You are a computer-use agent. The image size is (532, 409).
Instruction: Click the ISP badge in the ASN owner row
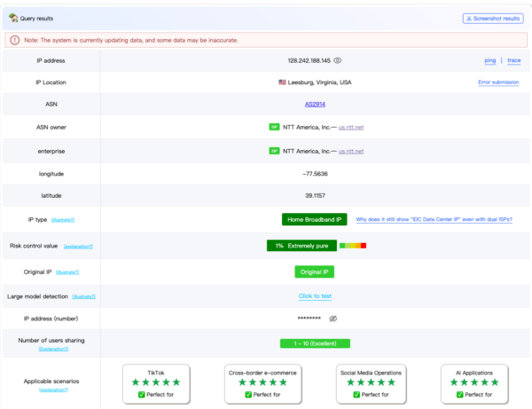coord(274,127)
